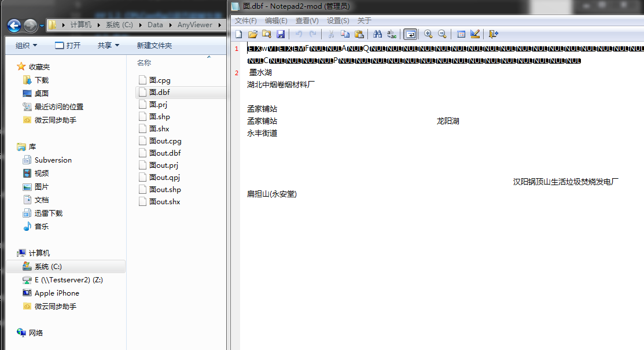
Task: Open the 文件(F) menu
Action: click(245, 21)
